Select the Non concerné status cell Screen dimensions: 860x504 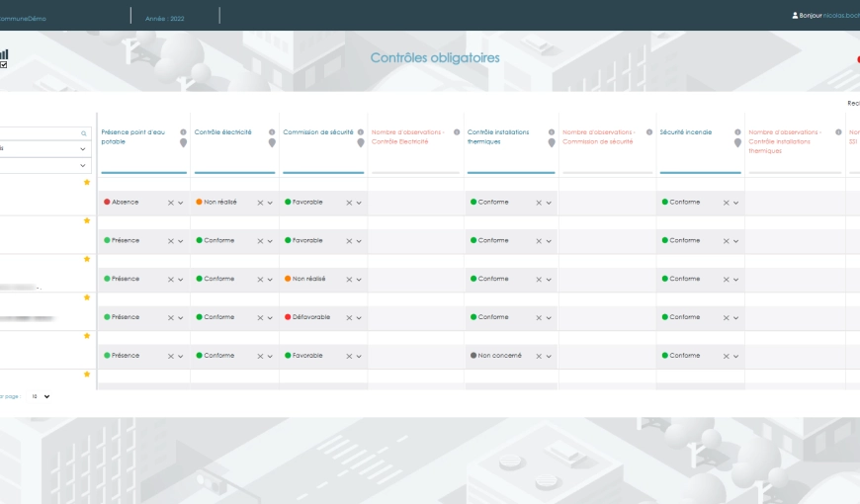[511, 356]
